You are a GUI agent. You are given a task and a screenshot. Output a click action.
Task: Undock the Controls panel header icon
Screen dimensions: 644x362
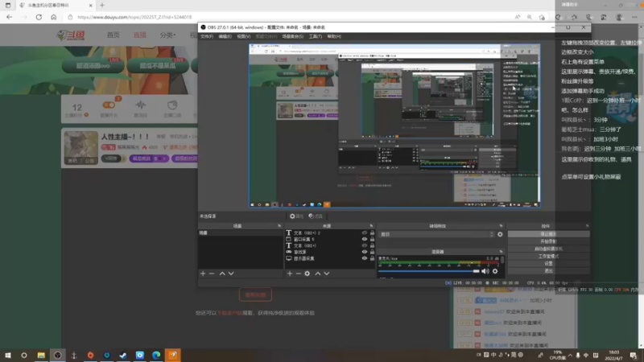pyautogui.click(x=587, y=226)
